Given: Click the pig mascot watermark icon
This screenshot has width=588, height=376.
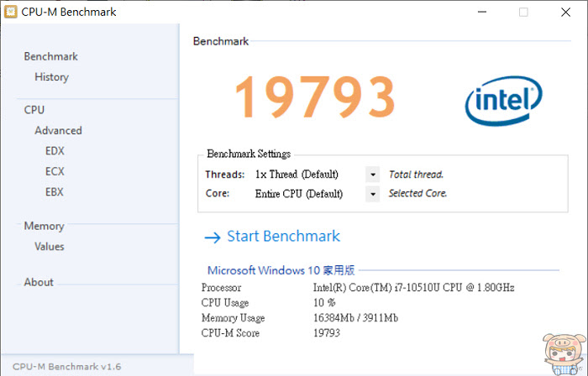Looking at the screenshot, I should click(564, 354).
